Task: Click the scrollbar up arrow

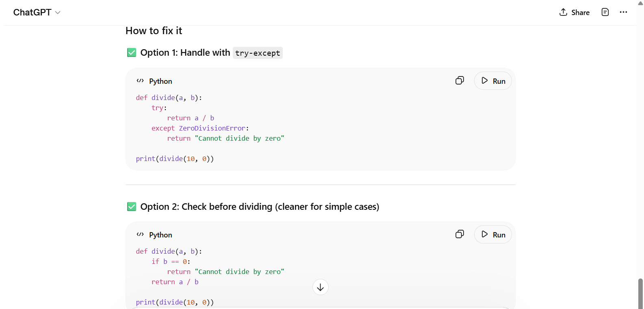Action: point(640,3)
